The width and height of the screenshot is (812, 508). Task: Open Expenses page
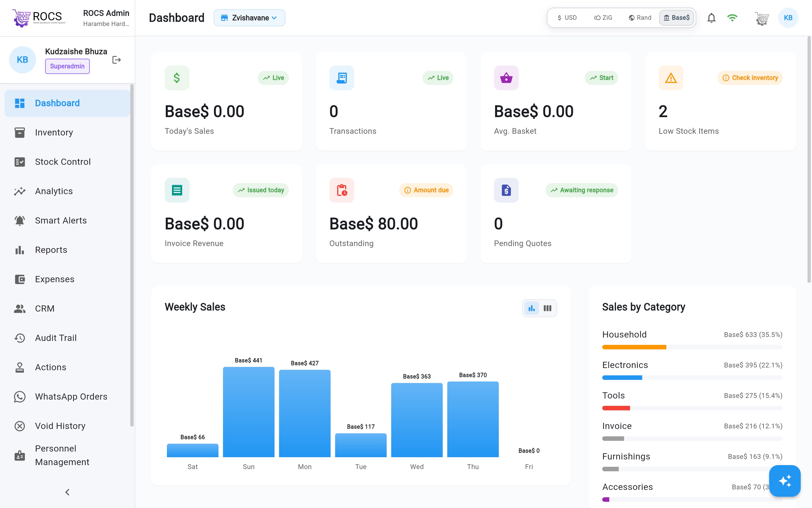coord(67,279)
